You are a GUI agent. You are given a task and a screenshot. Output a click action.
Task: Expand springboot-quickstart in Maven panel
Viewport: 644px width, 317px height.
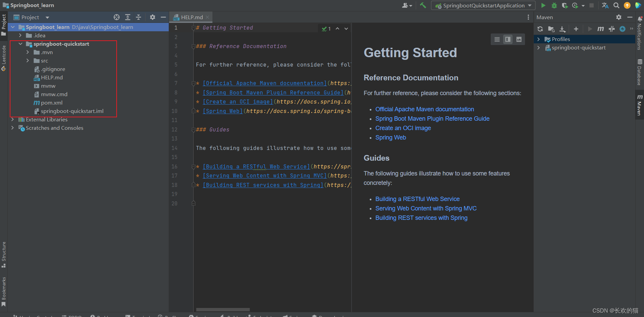[x=538, y=47]
